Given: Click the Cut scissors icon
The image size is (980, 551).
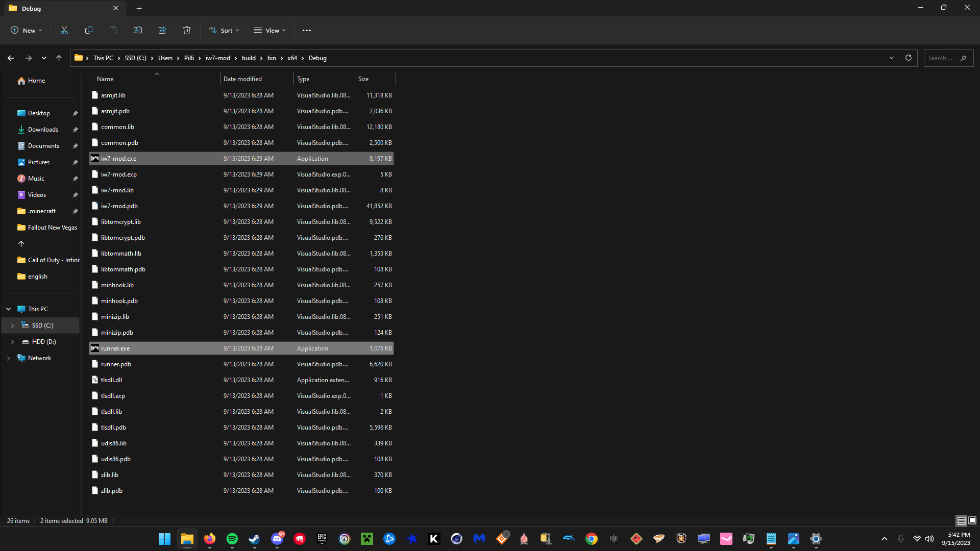Looking at the screenshot, I should click(64, 31).
